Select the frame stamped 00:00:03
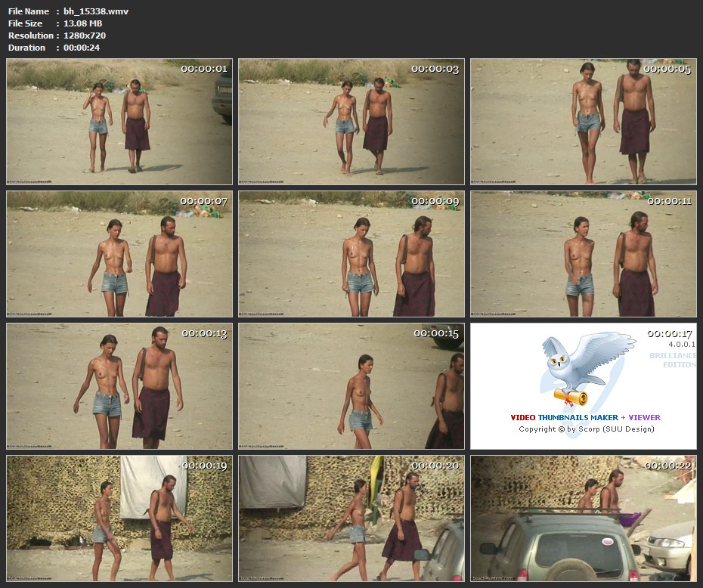The height and width of the screenshot is (588, 703). point(351,122)
